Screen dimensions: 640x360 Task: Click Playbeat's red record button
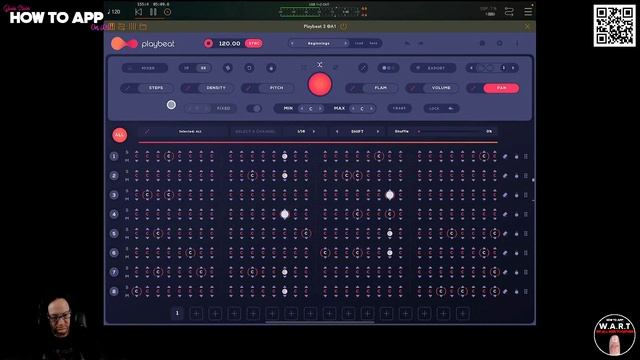pyautogui.click(x=208, y=43)
